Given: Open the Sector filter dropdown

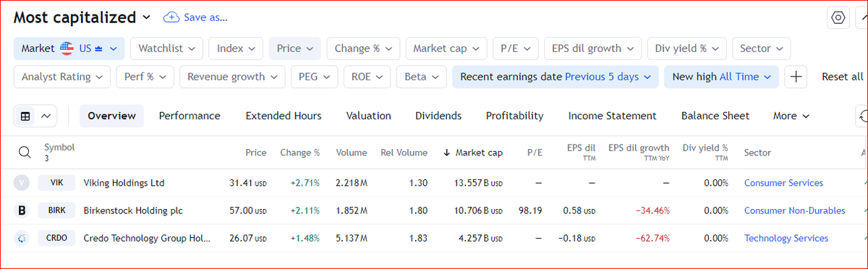Looking at the screenshot, I should click(761, 48).
